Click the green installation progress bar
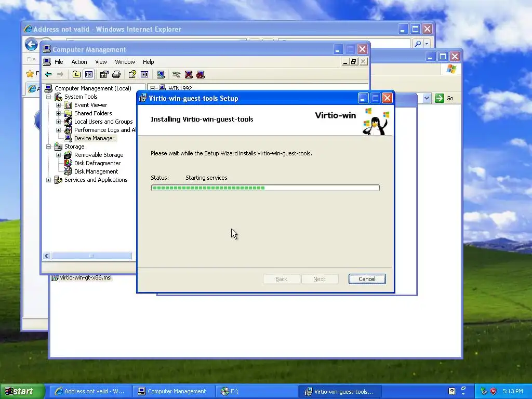The width and height of the screenshot is (532, 399). (265, 188)
